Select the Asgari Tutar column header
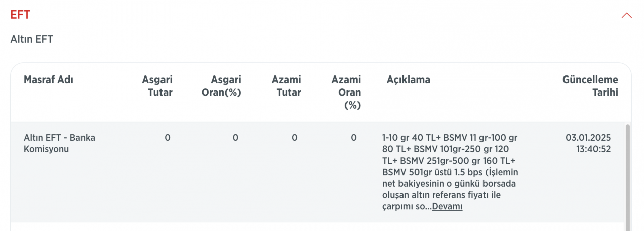The height and width of the screenshot is (231, 644). [x=157, y=86]
